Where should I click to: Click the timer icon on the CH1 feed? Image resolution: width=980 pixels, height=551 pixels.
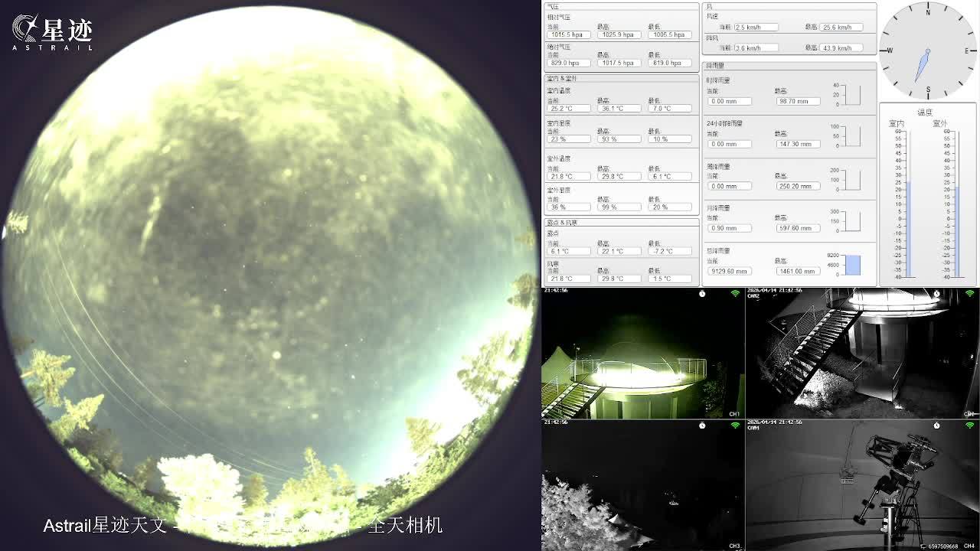coord(703,293)
